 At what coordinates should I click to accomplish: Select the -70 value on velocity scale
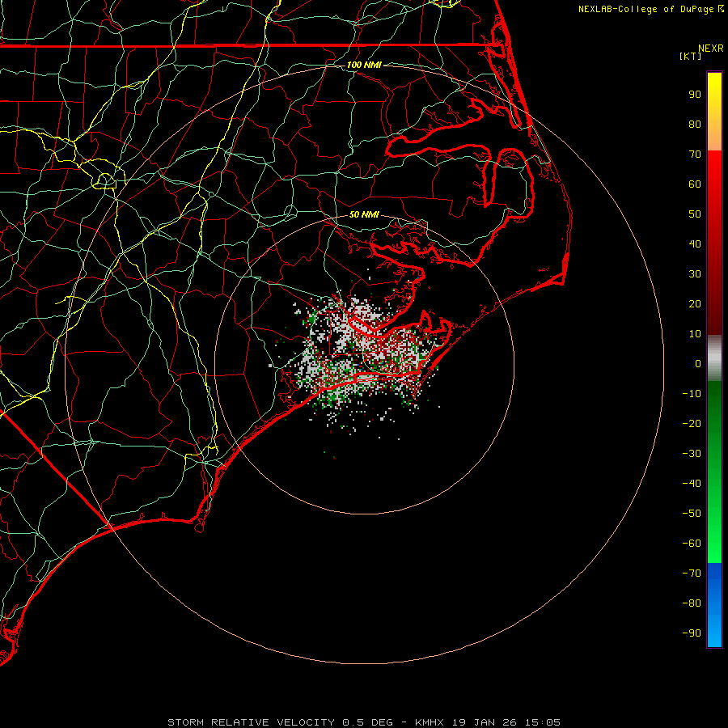pyautogui.click(x=692, y=574)
